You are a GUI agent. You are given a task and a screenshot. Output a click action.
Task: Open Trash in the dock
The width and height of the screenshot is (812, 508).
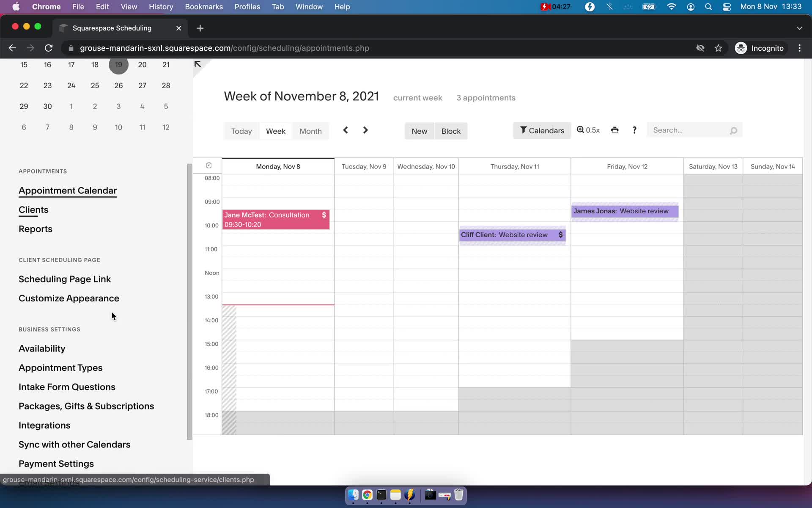coord(459,495)
